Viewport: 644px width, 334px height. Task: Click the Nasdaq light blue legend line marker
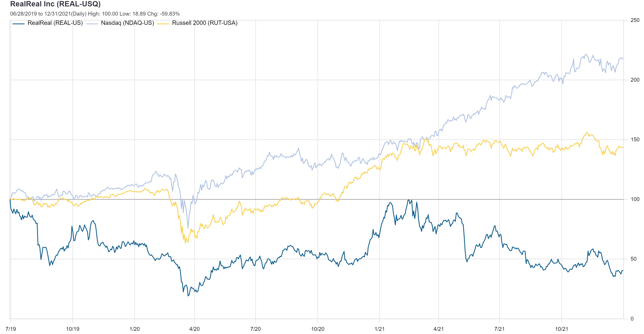click(x=92, y=24)
